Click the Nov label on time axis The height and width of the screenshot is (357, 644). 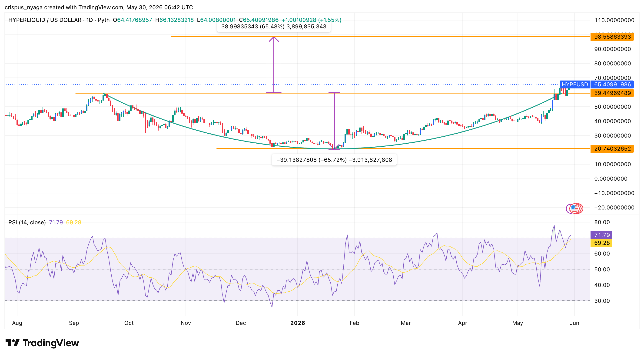186,323
